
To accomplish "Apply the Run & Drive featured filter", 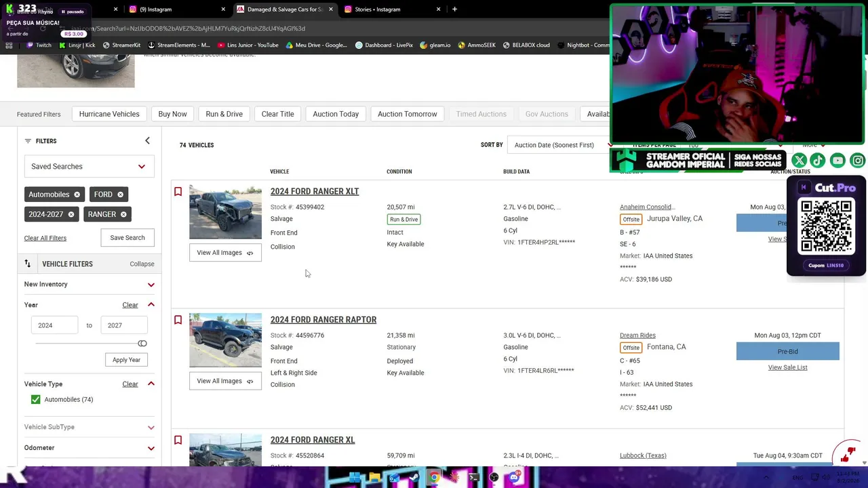I will 224,114.
